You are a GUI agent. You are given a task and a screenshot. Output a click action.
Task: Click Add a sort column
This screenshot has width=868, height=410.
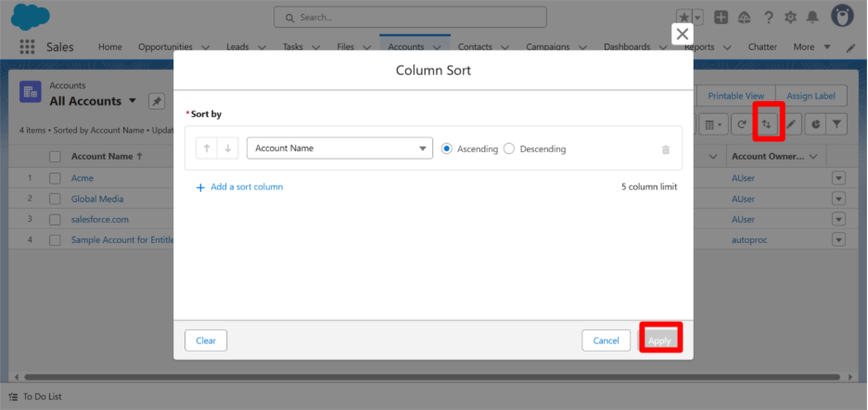click(x=239, y=187)
